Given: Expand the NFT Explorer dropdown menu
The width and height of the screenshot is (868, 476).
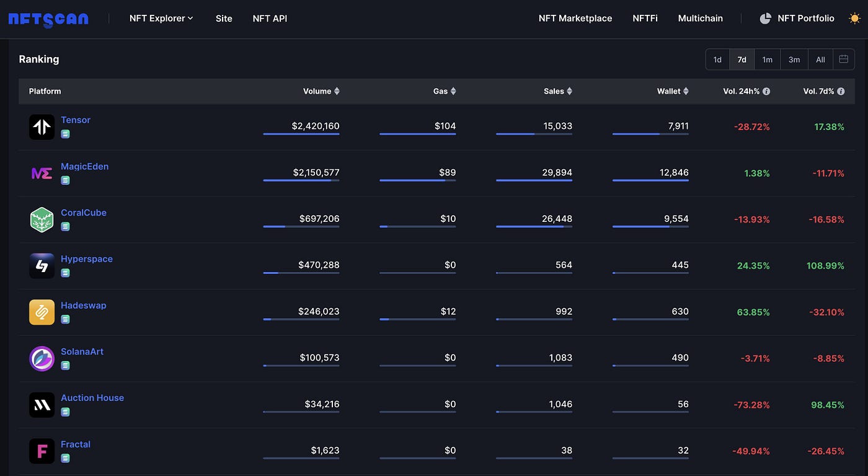Looking at the screenshot, I should coord(161,19).
